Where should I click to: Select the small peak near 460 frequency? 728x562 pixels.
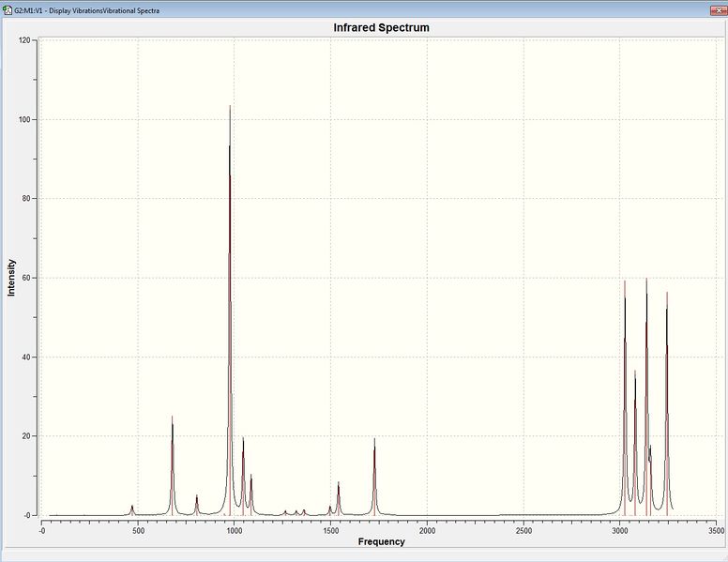pyautogui.click(x=132, y=510)
